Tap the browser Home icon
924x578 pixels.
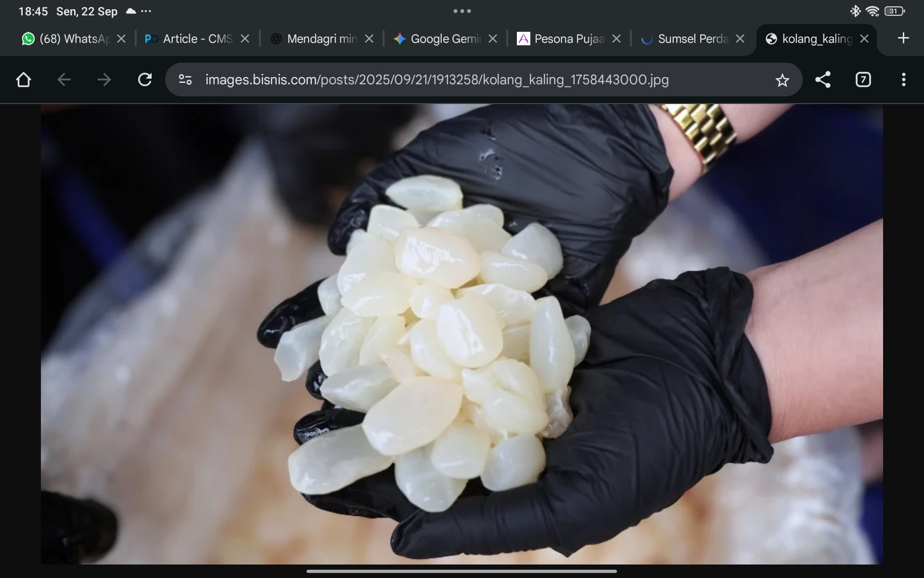(x=23, y=79)
